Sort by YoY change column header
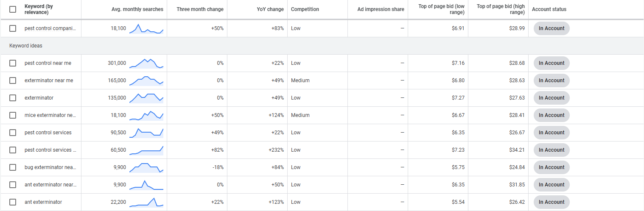Screen dimensions: 644x211 (270, 9)
